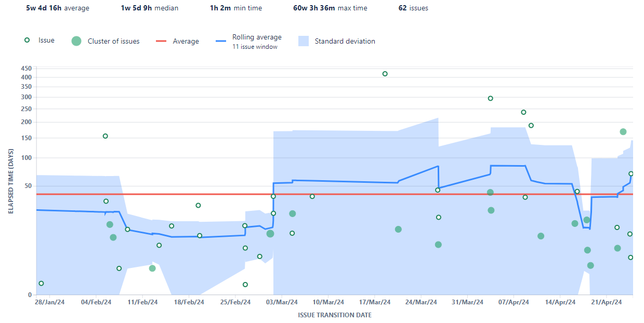
Task: Click the Cluster of issues legend circle
Action: pyautogui.click(x=75, y=40)
